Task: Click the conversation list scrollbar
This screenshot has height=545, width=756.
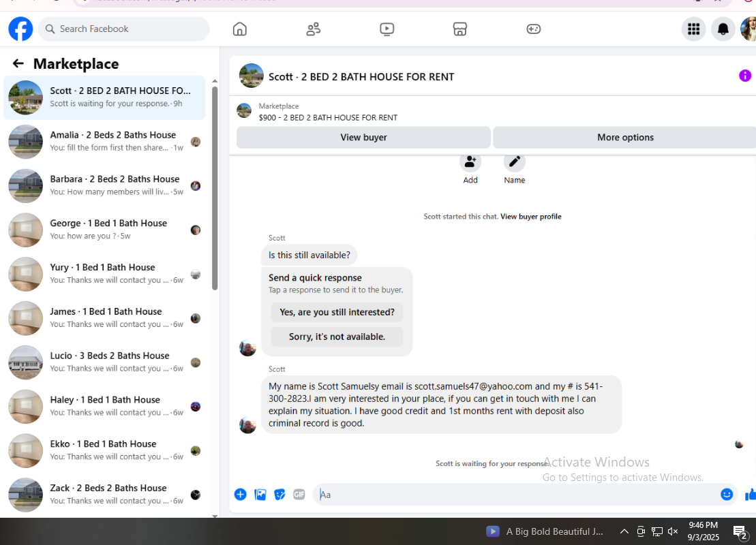Action: pyautogui.click(x=215, y=189)
